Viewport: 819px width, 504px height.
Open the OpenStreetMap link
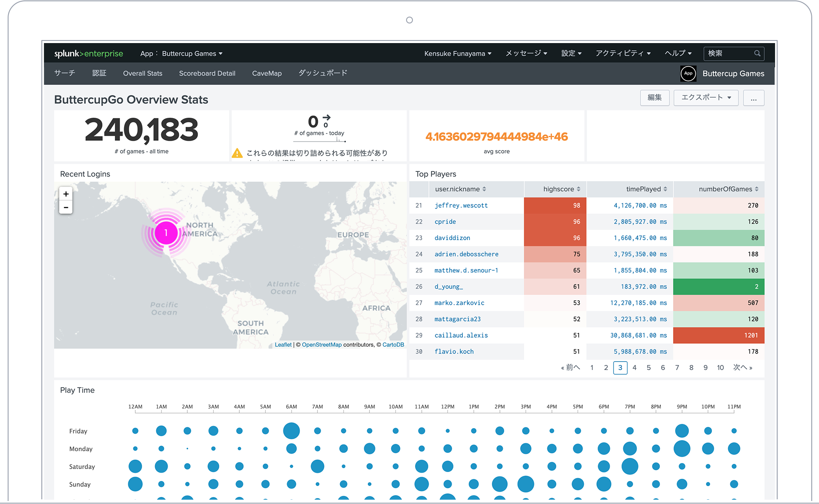coord(322,345)
